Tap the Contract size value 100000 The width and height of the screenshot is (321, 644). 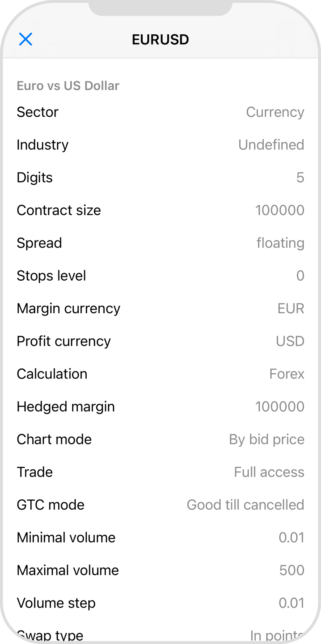click(280, 210)
